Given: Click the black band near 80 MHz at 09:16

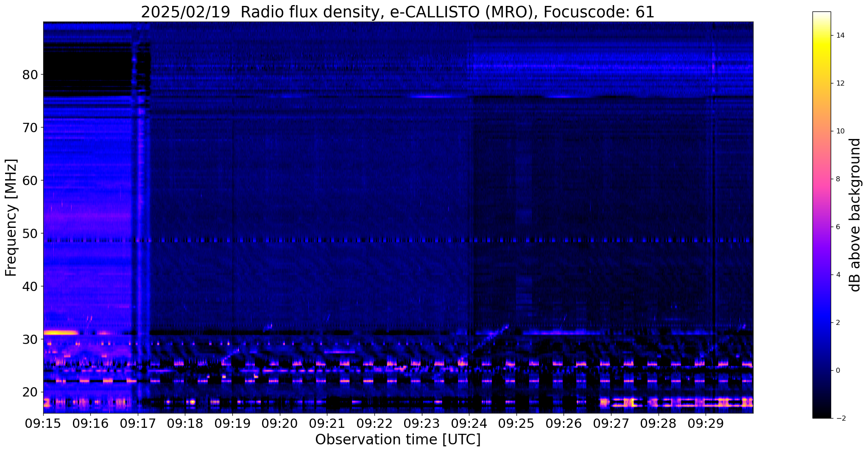Looking at the screenshot, I should tap(87, 69).
